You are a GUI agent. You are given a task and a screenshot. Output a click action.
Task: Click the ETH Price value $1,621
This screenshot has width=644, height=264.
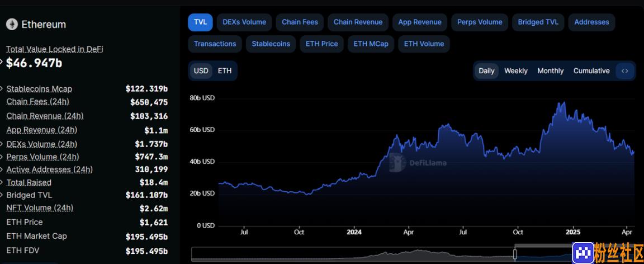[x=154, y=223]
